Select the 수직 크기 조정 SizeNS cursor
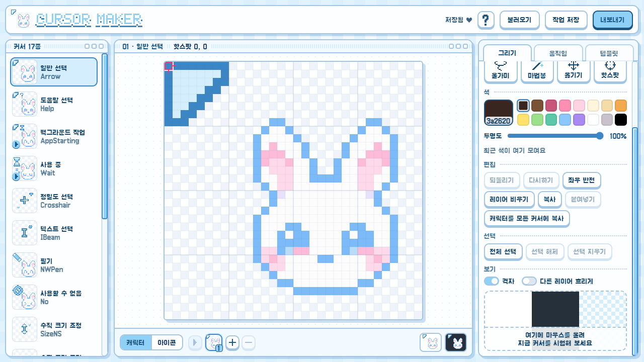This screenshot has height=362, width=644. [x=54, y=329]
